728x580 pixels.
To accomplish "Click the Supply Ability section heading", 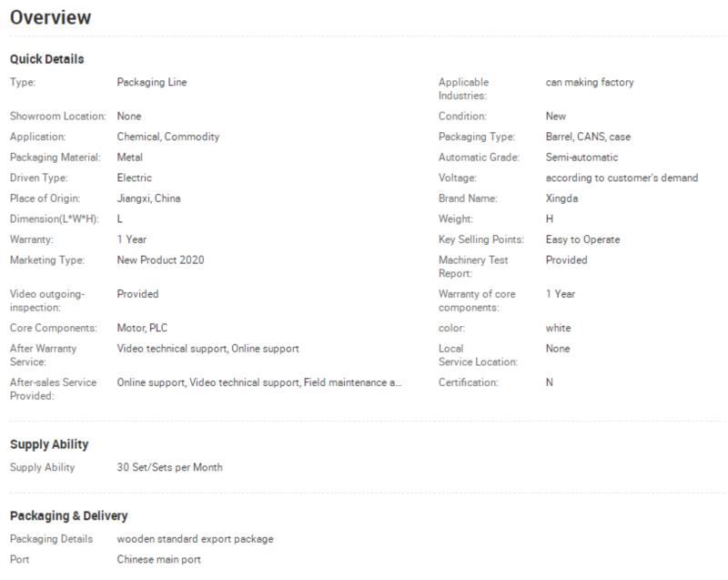I will click(x=49, y=444).
